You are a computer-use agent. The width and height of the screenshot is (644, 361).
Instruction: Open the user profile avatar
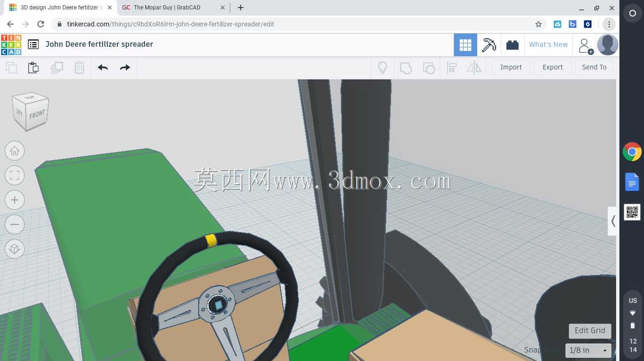(x=608, y=45)
